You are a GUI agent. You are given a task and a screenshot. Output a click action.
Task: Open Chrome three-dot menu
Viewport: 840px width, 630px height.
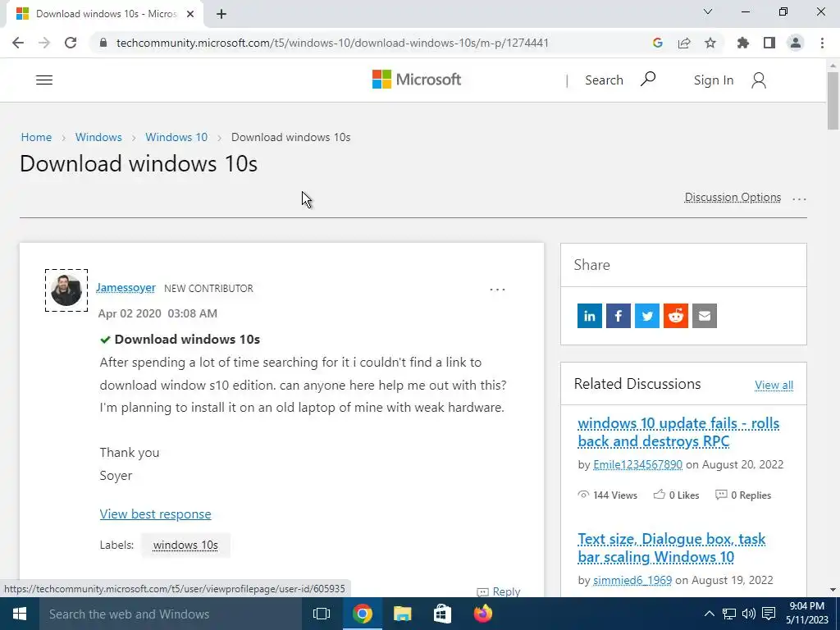[822, 43]
